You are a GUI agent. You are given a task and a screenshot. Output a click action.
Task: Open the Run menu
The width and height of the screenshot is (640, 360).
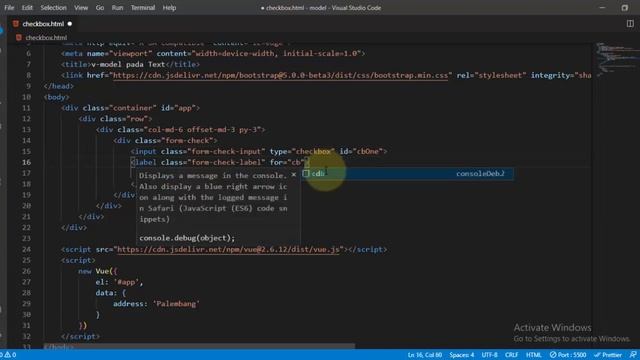(117, 8)
